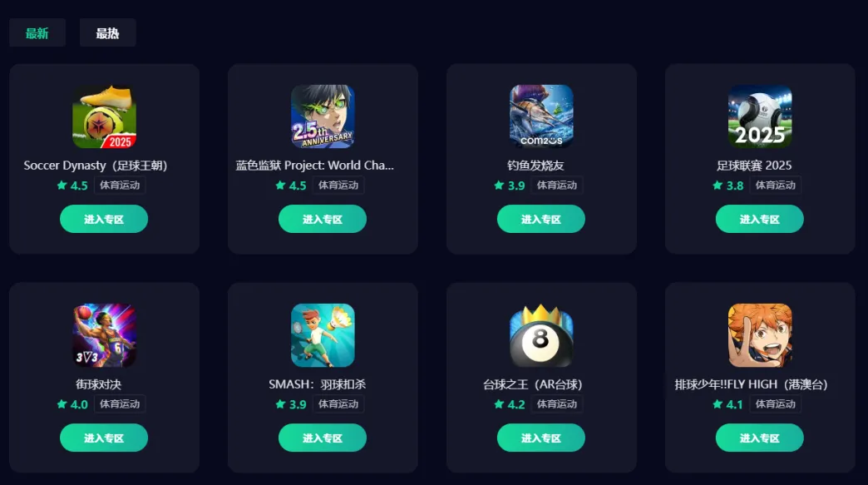Click 进入专区 under 钓鱼发烧友
The image size is (868, 485).
541,219
